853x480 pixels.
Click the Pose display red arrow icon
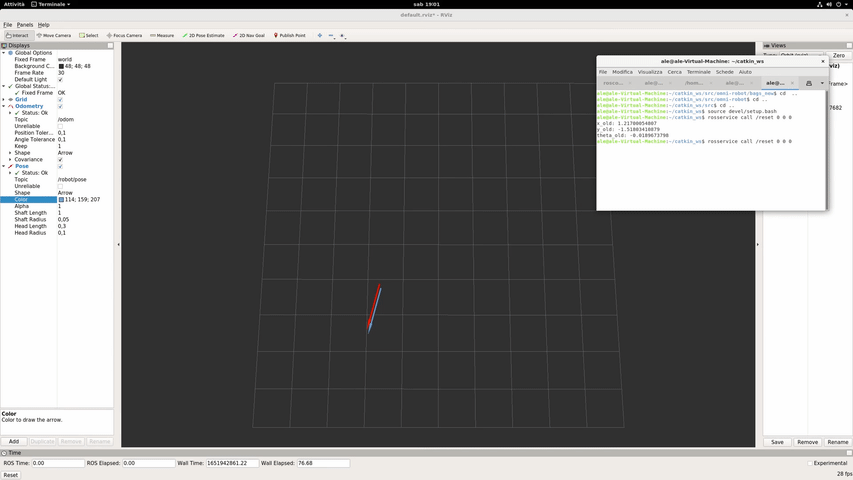[x=10, y=166]
